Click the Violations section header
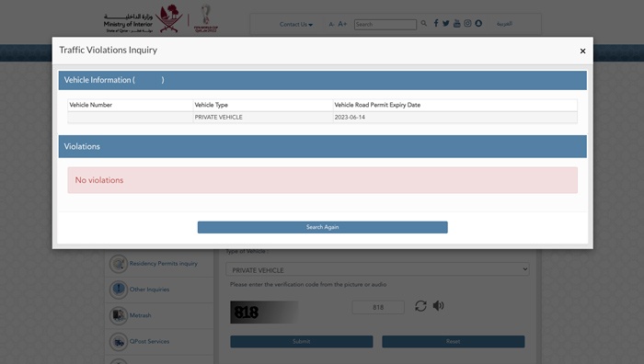This screenshot has width=644, height=364. (322, 146)
